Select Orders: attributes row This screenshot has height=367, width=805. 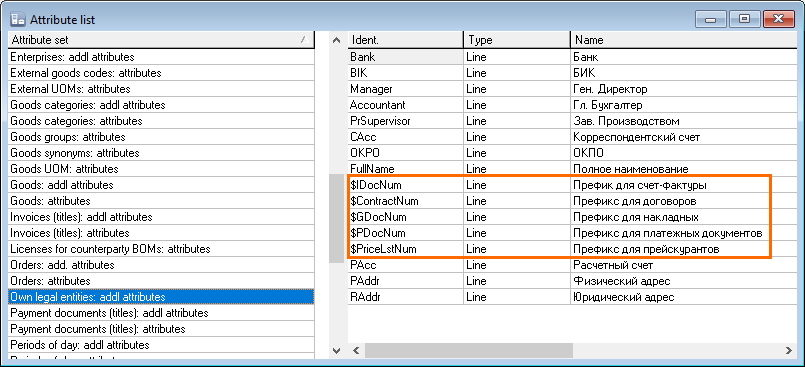[x=161, y=281]
